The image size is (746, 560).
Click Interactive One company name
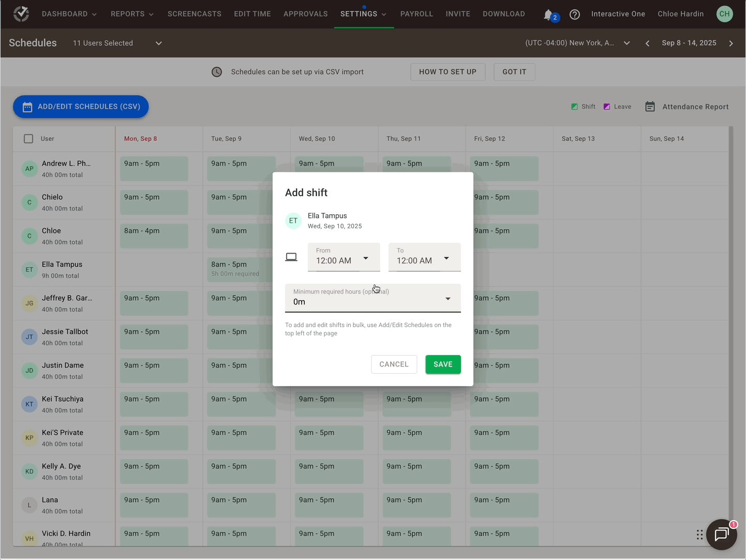618,14
